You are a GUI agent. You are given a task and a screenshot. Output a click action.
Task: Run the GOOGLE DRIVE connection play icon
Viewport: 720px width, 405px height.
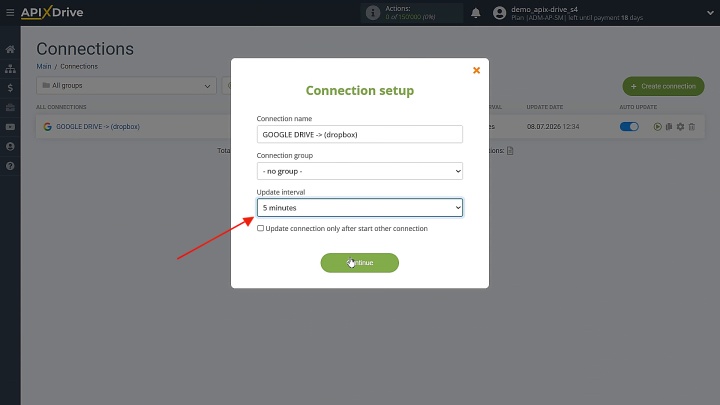click(658, 127)
